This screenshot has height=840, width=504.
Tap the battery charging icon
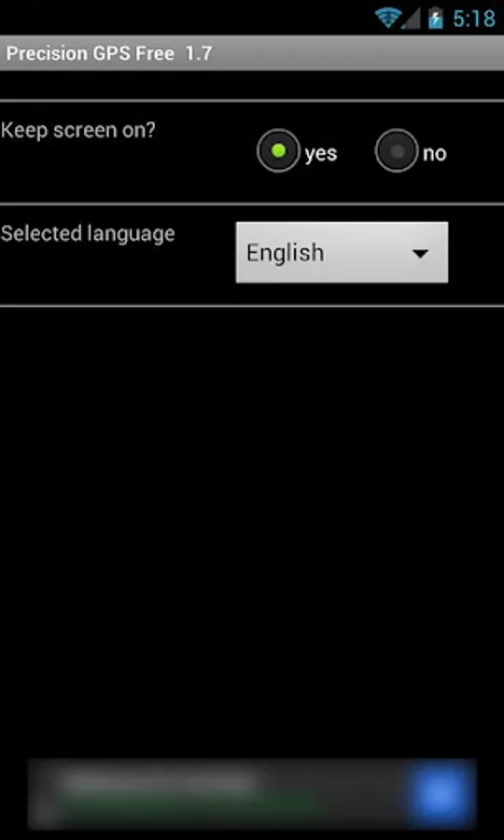coord(436,19)
